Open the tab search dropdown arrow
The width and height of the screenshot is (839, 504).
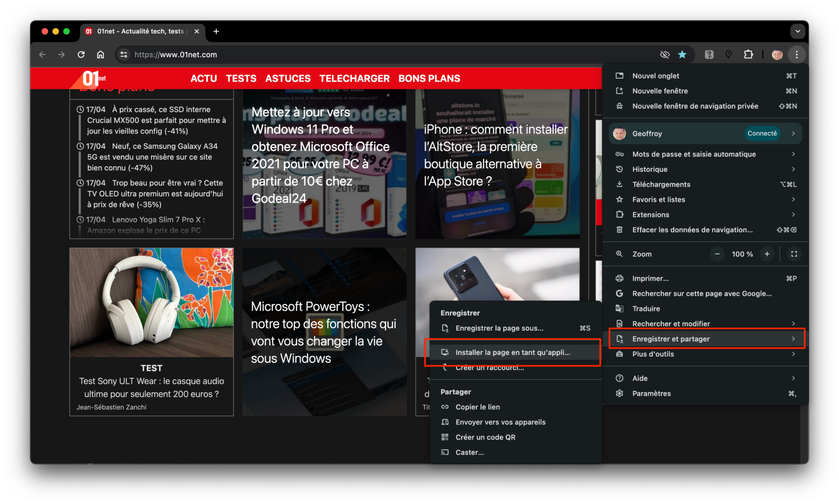coord(797,31)
